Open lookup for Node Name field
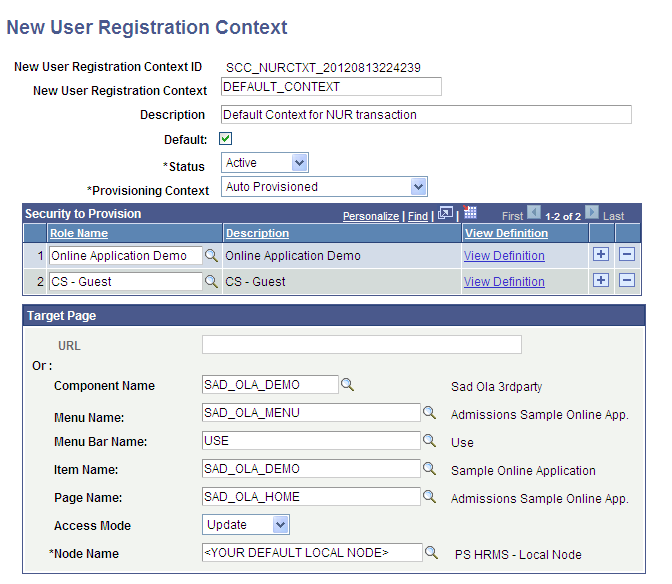 [431, 553]
